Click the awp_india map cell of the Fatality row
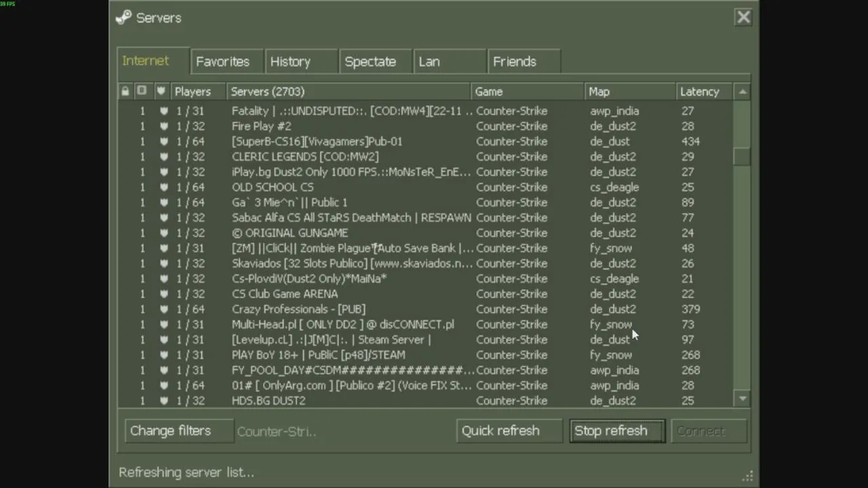 [614, 111]
